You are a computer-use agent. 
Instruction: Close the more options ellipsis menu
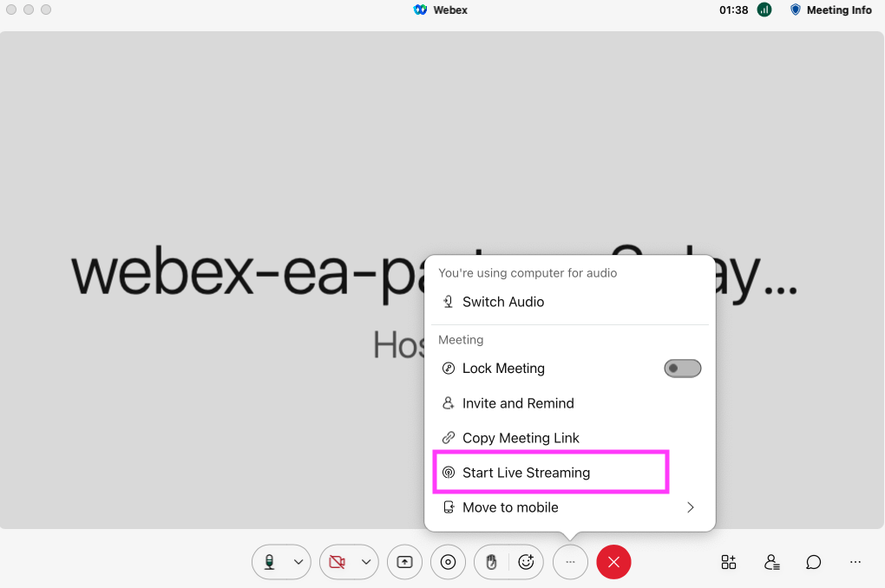pyautogui.click(x=571, y=562)
